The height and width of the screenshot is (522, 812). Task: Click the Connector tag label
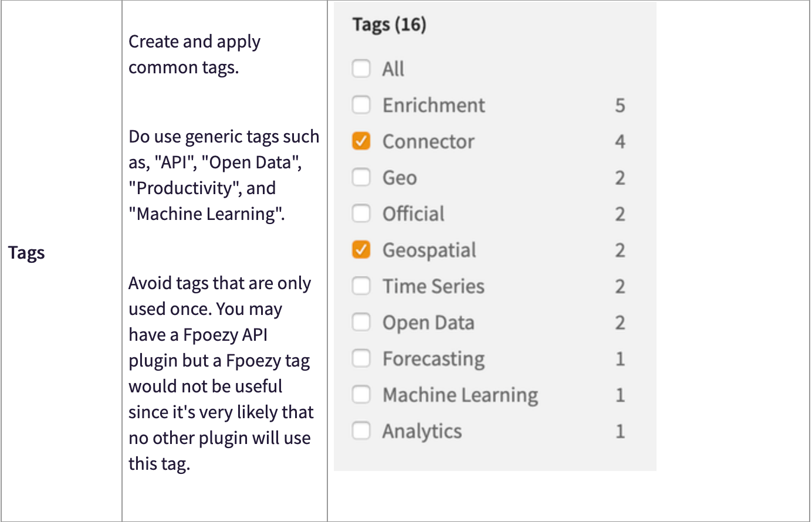[428, 141]
